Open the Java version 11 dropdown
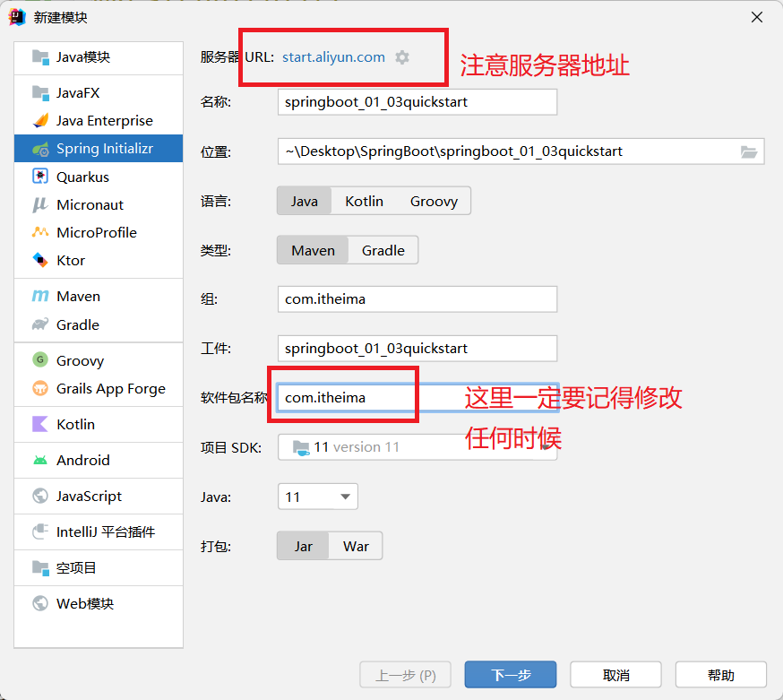This screenshot has width=783, height=700. point(318,497)
